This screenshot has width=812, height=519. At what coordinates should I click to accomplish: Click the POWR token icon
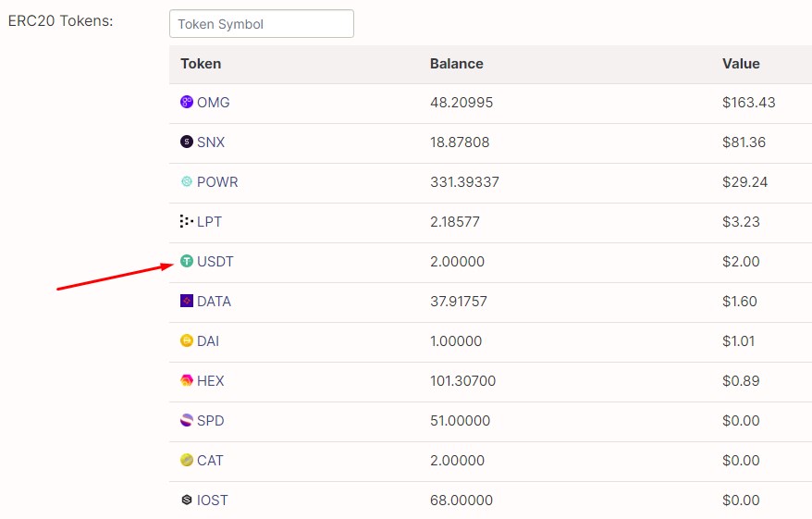tap(187, 181)
